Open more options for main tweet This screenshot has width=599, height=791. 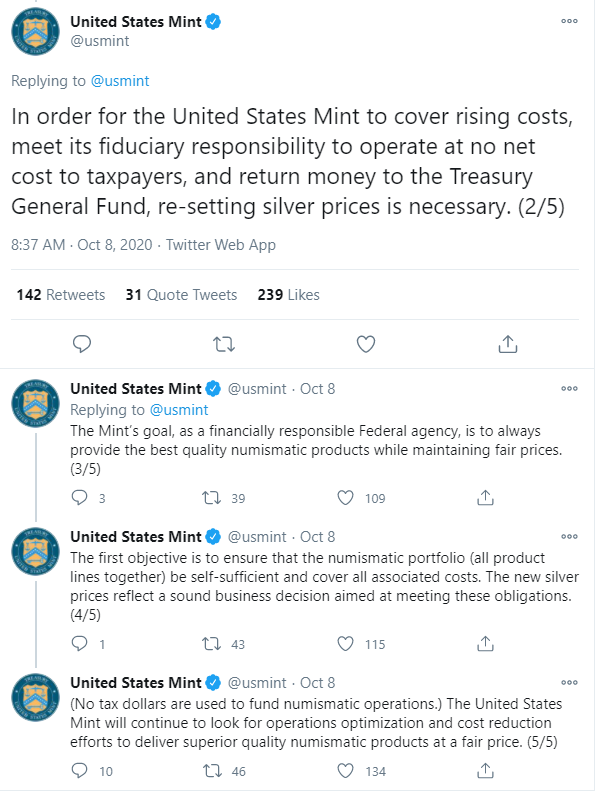(x=569, y=21)
